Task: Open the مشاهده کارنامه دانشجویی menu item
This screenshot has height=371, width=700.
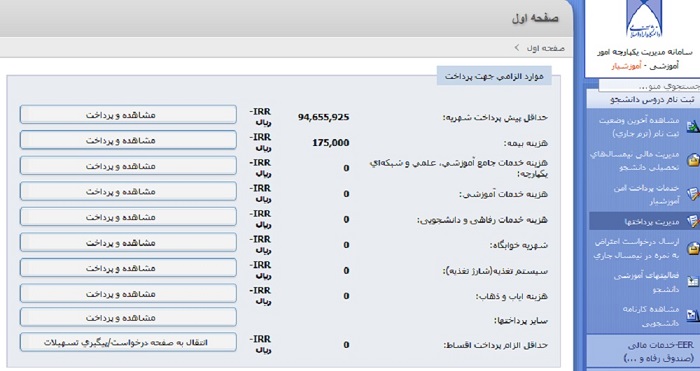Action: pyautogui.click(x=651, y=316)
